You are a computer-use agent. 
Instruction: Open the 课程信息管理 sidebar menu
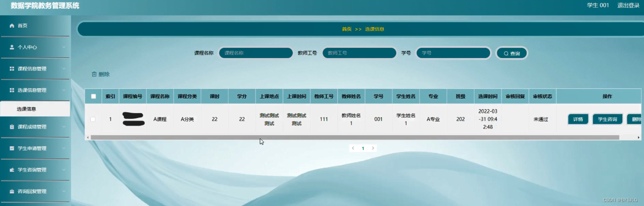point(35,68)
